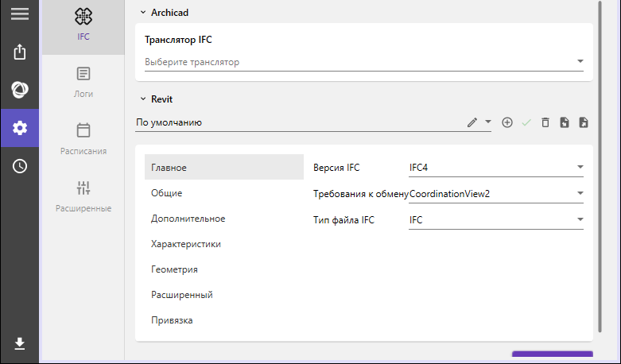Image resolution: width=621 pixels, height=364 pixels.
Task: Collapse the Archicad section
Action: [x=143, y=13]
